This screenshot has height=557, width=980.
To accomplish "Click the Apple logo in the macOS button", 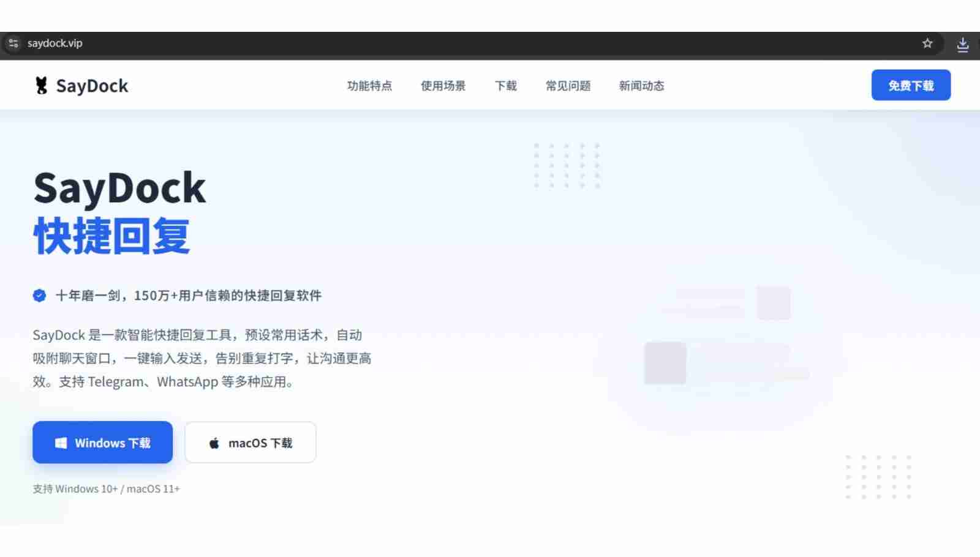I will [x=214, y=443].
